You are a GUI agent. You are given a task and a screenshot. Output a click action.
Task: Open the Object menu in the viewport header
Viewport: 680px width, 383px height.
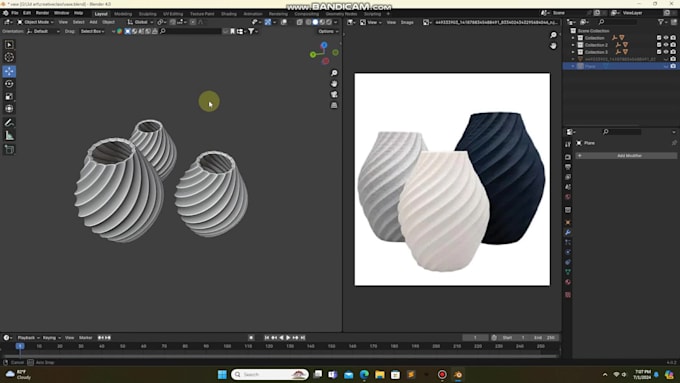pyautogui.click(x=108, y=22)
